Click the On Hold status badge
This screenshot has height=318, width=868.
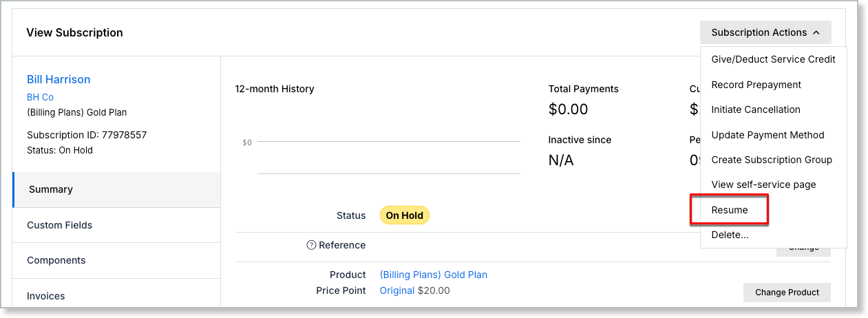pos(404,215)
